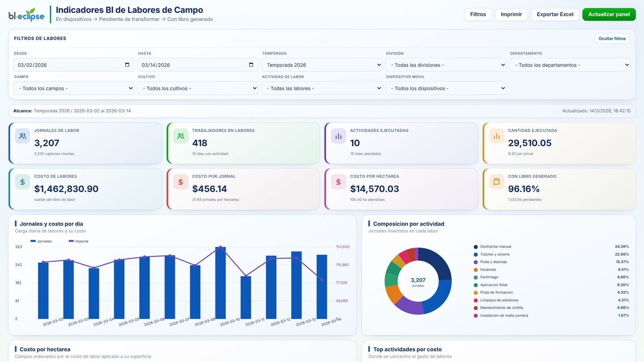Click the Costo de Labores dollar icon
The height and width of the screenshot is (362, 644).
22,182
